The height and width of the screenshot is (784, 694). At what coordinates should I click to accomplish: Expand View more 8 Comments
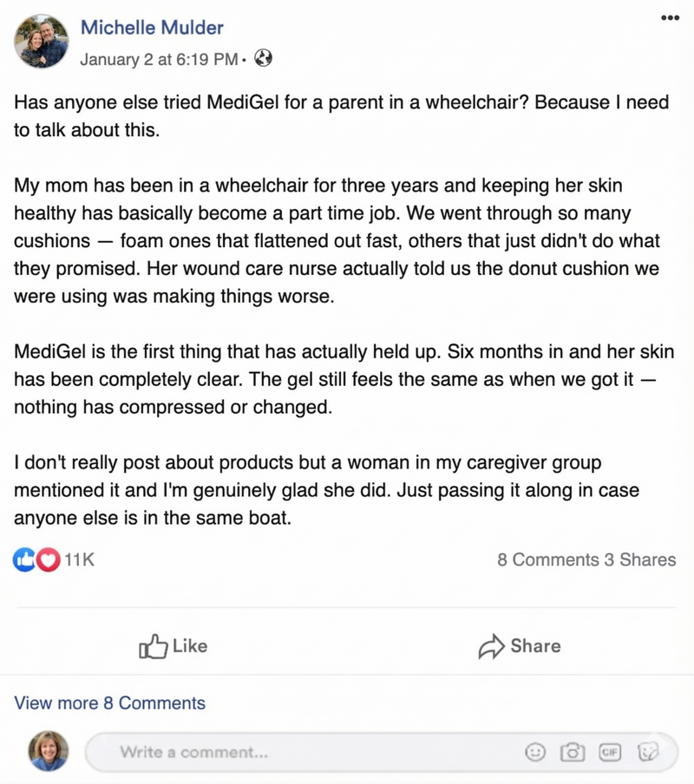(110, 703)
